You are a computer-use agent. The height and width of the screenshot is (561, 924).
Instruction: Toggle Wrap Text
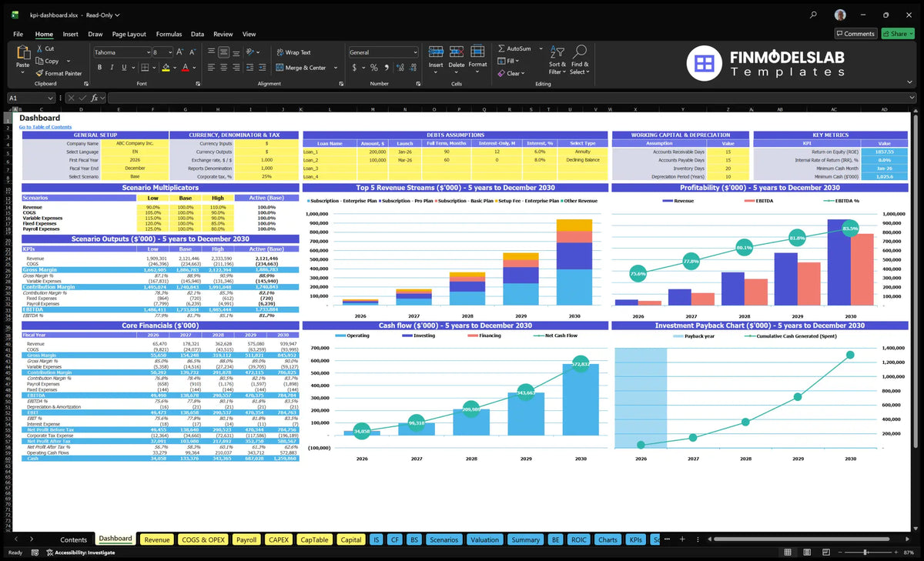click(293, 52)
